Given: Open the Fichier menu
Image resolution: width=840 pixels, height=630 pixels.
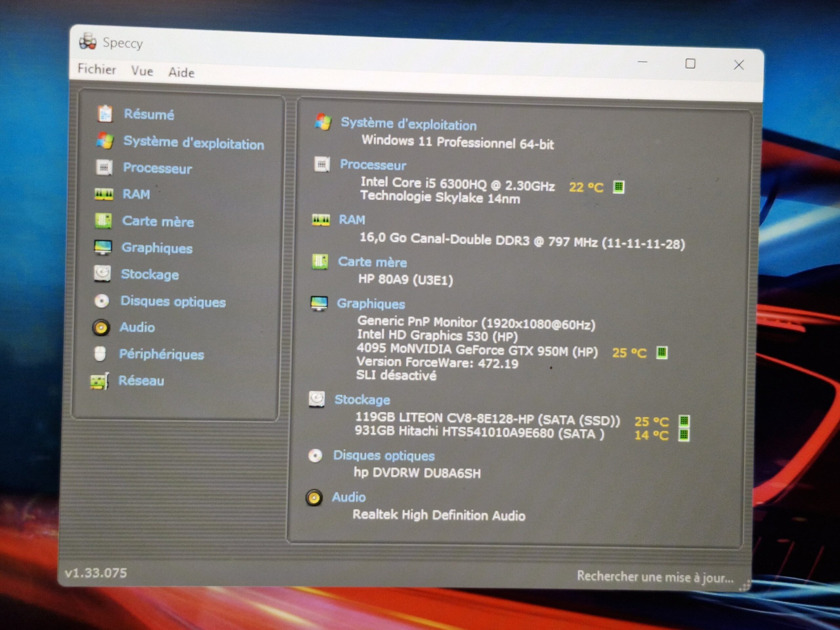Looking at the screenshot, I should [97, 69].
